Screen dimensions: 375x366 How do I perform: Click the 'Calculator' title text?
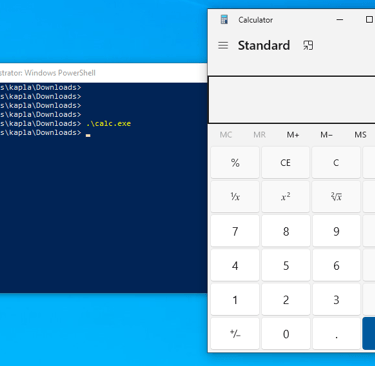coord(255,20)
